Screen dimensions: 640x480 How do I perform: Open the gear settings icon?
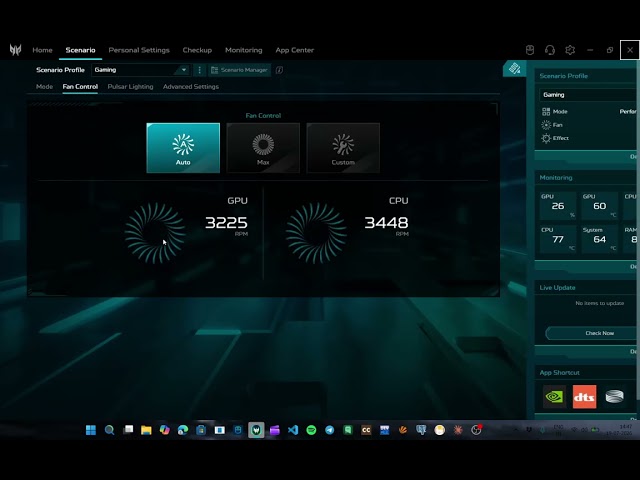pos(570,50)
